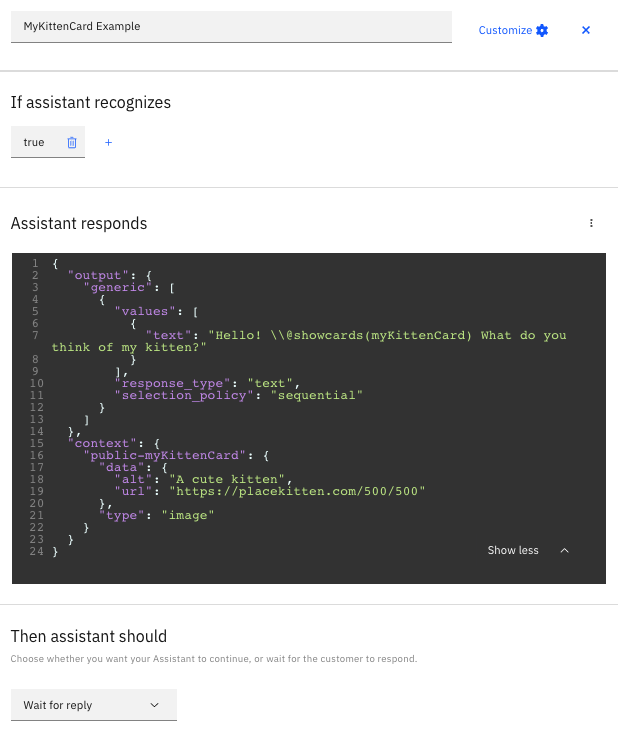Collapse the JSON editor with chevron up
This screenshot has height=731, width=618.
coord(564,551)
